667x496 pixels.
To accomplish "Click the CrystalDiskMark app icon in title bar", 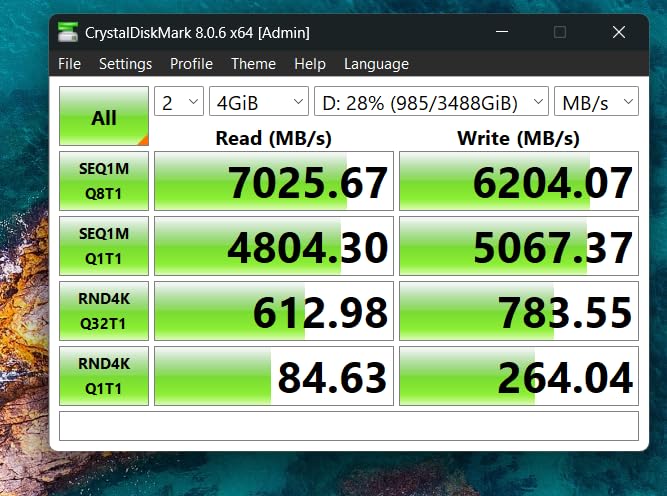I will click(69, 33).
